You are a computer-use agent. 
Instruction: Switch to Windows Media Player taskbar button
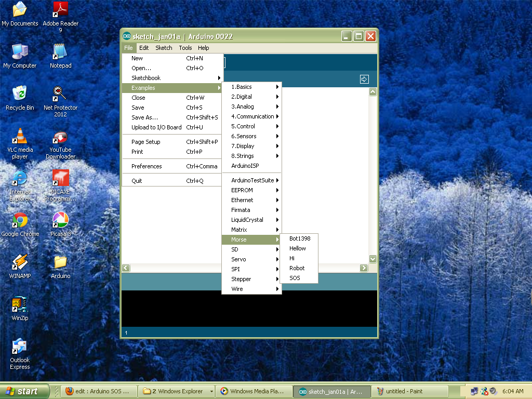(x=255, y=391)
